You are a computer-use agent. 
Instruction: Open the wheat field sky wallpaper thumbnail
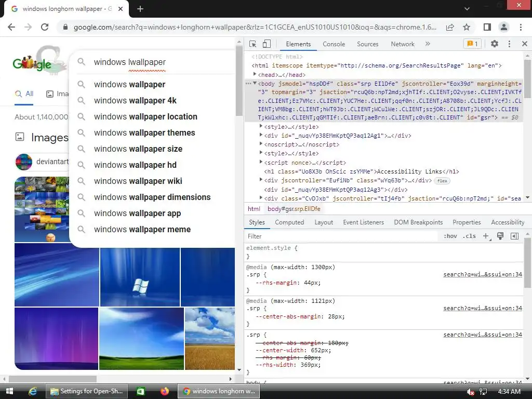coord(210,338)
